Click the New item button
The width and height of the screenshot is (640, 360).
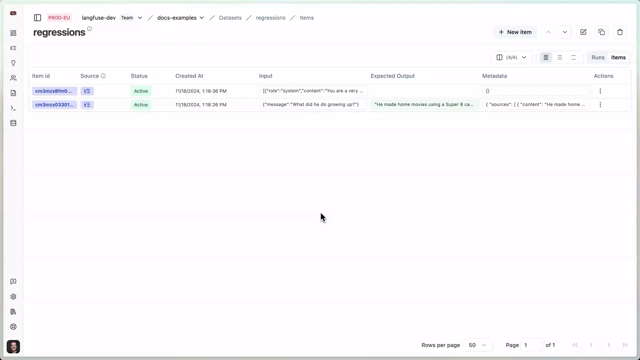point(515,32)
